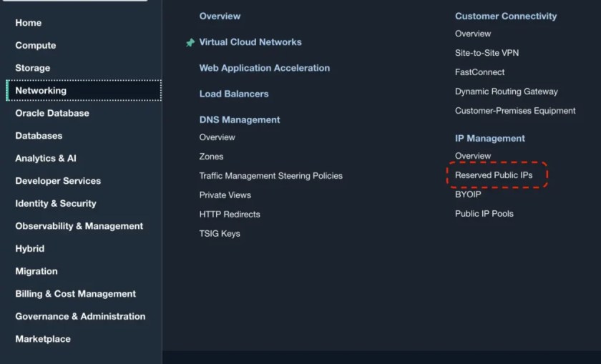Go to BYOIP page
Image resolution: width=601 pixels, height=364 pixels.
[468, 195]
